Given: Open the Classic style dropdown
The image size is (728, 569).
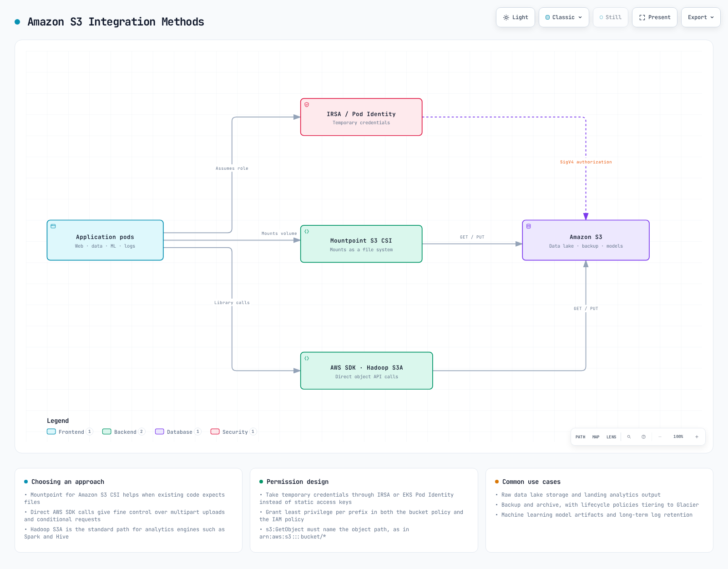Looking at the screenshot, I should click(x=564, y=17).
